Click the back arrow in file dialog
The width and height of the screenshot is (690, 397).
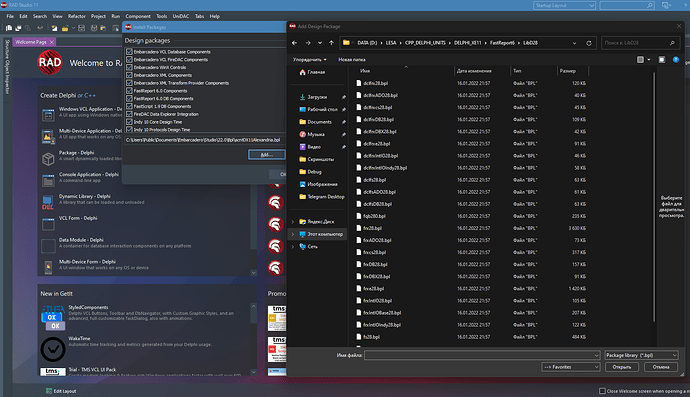click(x=294, y=43)
